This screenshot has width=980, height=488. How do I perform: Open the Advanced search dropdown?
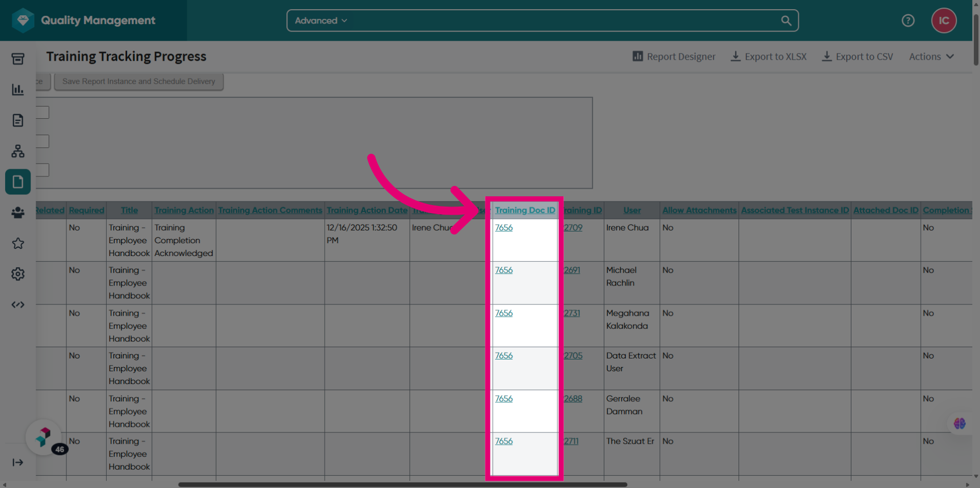point(321,20)
